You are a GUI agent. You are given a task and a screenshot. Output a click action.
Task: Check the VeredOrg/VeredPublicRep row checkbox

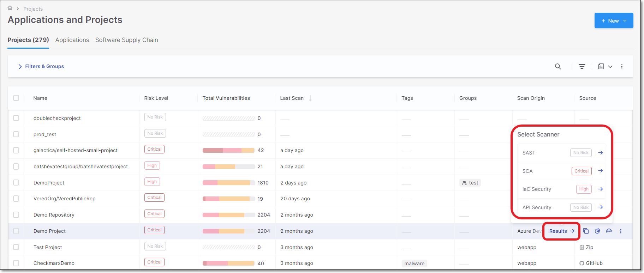click(x=16, y=199)
